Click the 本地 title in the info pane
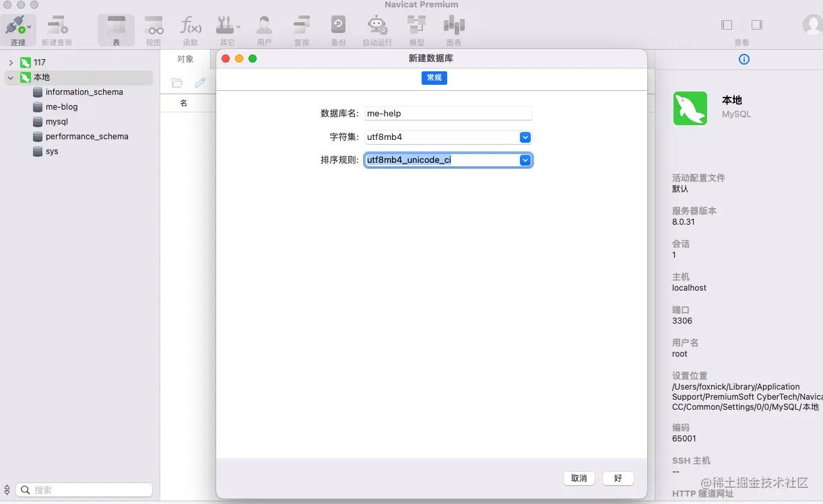This screenshot has height=504, width=823. pos(732,100)
